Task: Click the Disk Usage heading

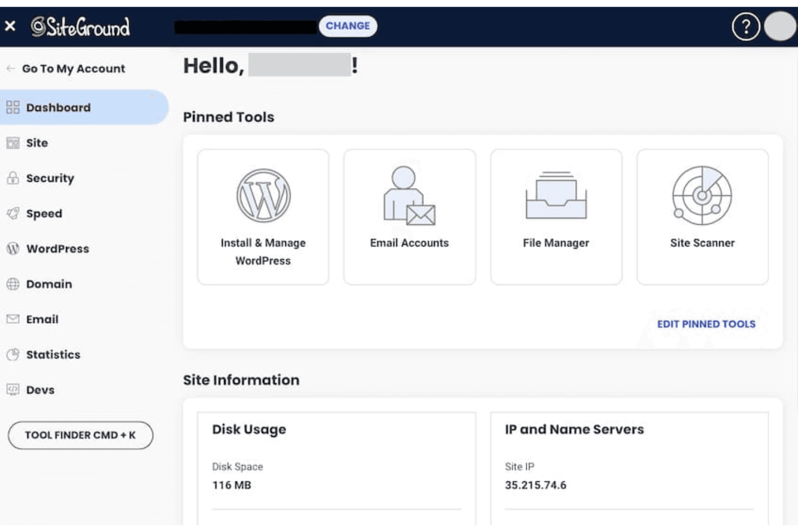Action: coord(249,430)
